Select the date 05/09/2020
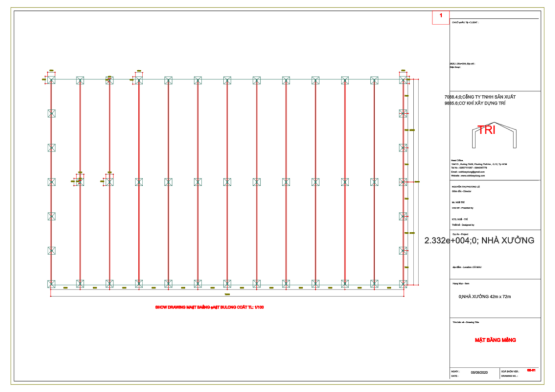 pos(480,373)
